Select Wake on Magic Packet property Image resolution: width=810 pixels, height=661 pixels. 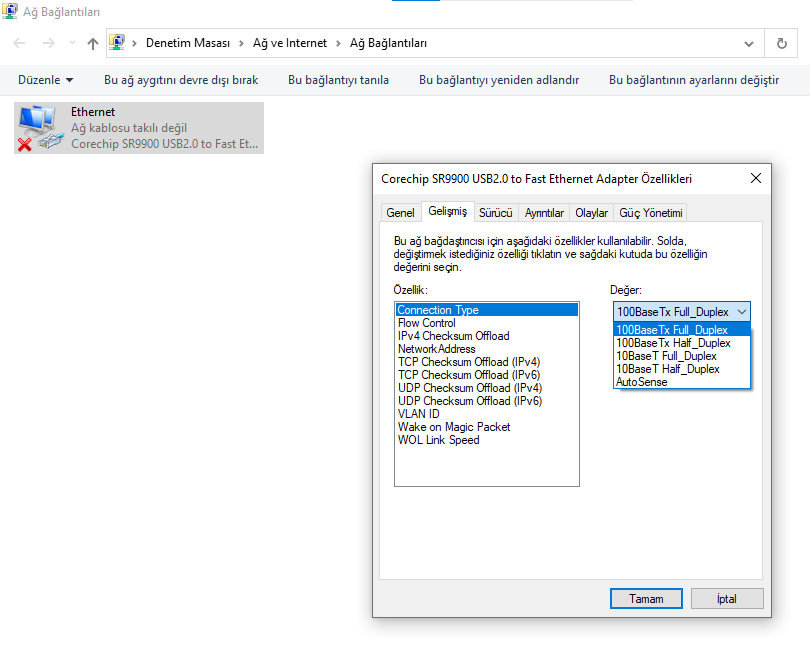pyautogui.click(x=487, y=427)
